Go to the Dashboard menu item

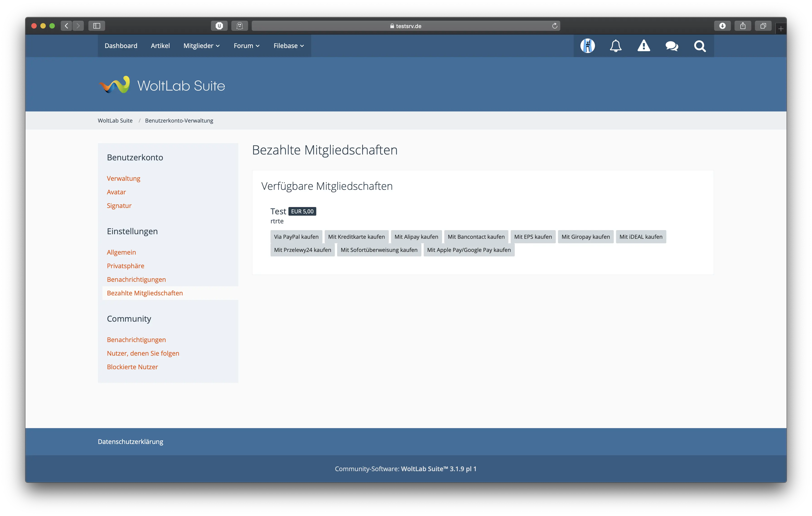click(121, 46)
